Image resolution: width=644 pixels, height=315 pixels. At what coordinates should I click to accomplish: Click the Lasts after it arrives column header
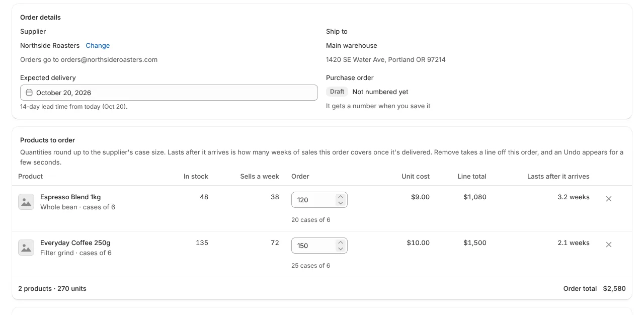(558, 176)
